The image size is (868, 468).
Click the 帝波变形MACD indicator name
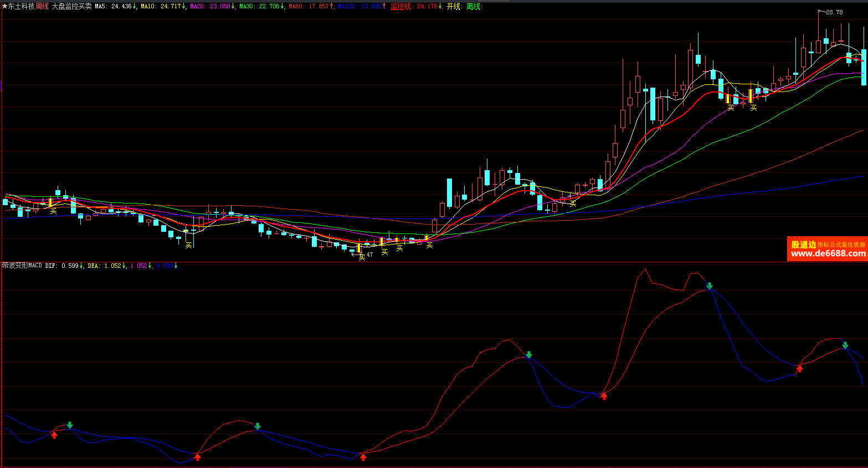tap(22, 266)
